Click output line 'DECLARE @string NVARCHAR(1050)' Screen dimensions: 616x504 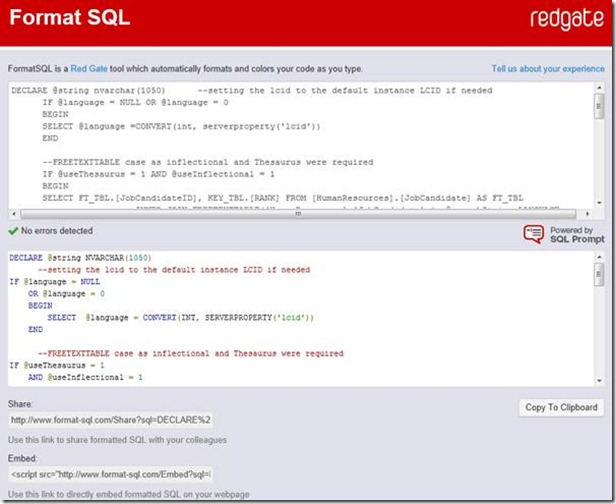[81, 258]
